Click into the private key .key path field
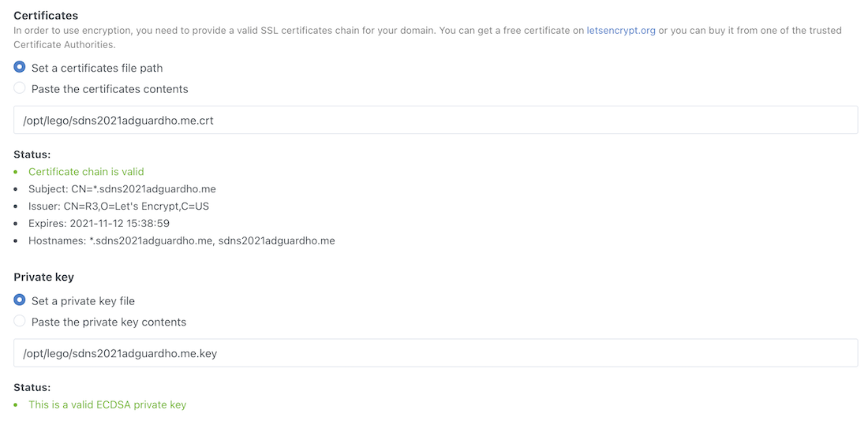Image resolution: width=868 pixels, height=421 pixels. click(x=436, y=353)
